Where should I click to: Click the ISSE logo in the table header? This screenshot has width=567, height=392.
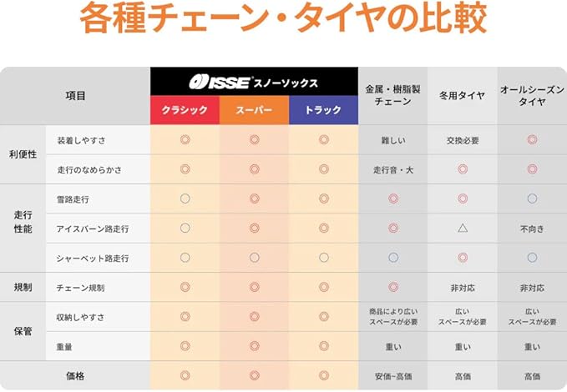(x=219, y=82)
